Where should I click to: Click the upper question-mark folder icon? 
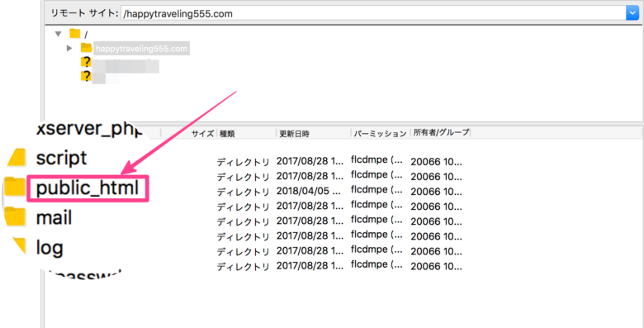(x=86, y=63)
